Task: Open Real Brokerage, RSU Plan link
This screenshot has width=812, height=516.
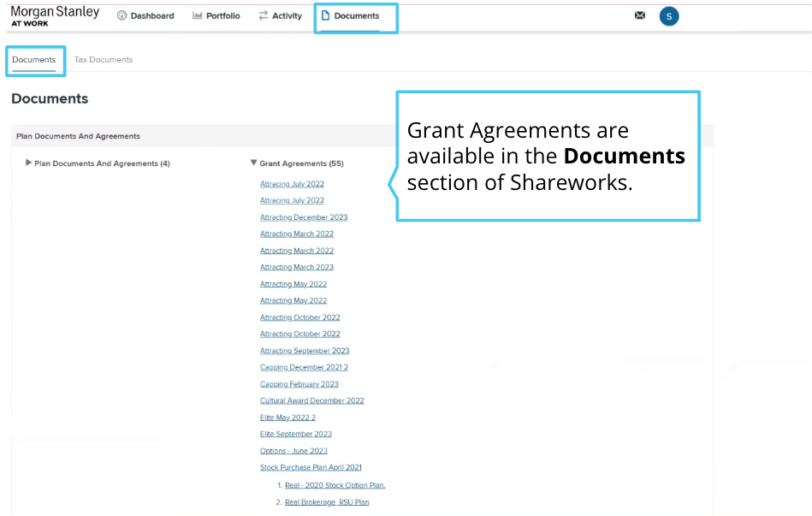Action: [327, 502]
